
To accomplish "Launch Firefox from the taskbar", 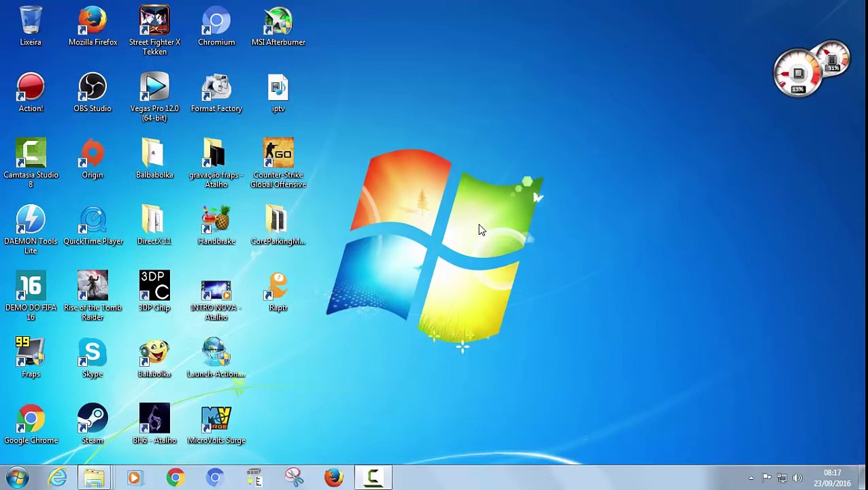I will (333, 478).
